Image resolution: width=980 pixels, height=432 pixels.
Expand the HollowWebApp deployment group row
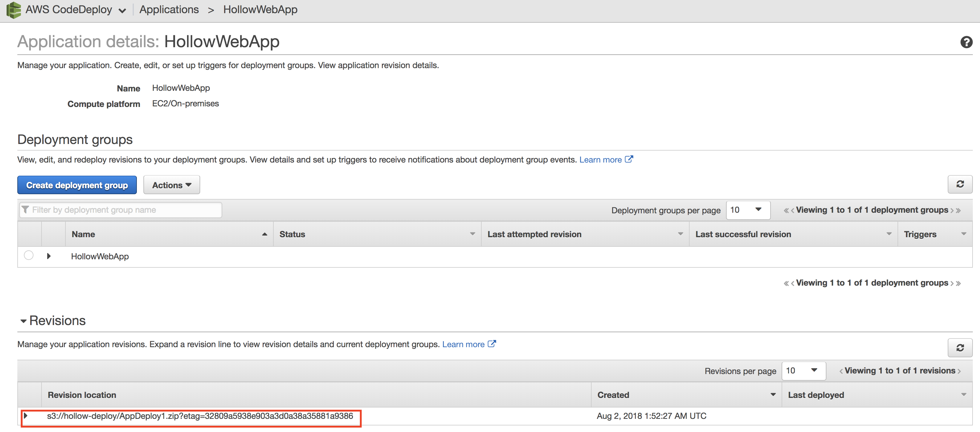click(49, 256)
